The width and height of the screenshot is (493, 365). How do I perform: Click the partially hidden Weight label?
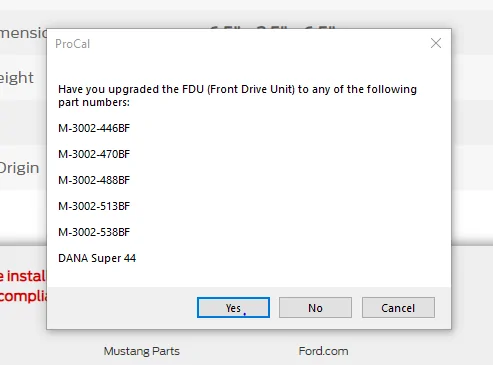coord(17,78)
